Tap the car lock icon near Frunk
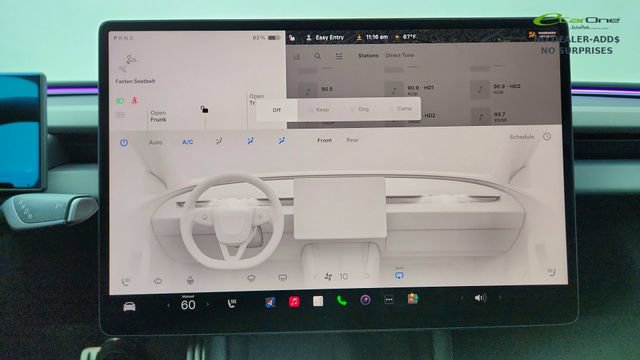640x360 pixels. pyautogui.click(x=204, y=109)
